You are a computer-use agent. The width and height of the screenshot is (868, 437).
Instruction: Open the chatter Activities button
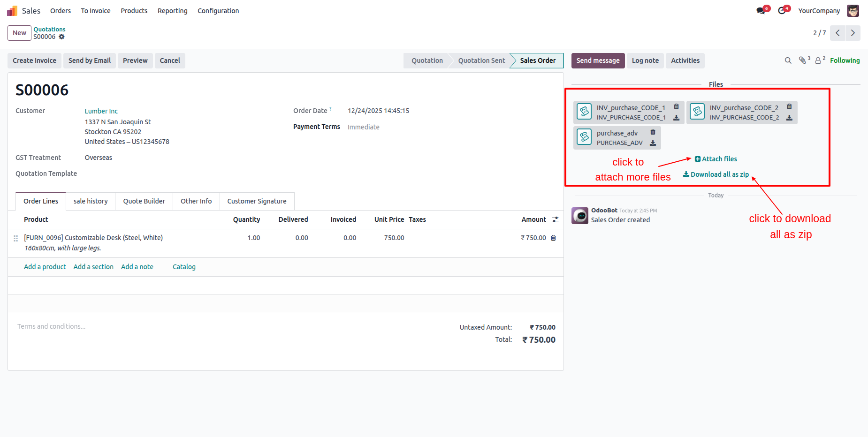pos(685,60)
